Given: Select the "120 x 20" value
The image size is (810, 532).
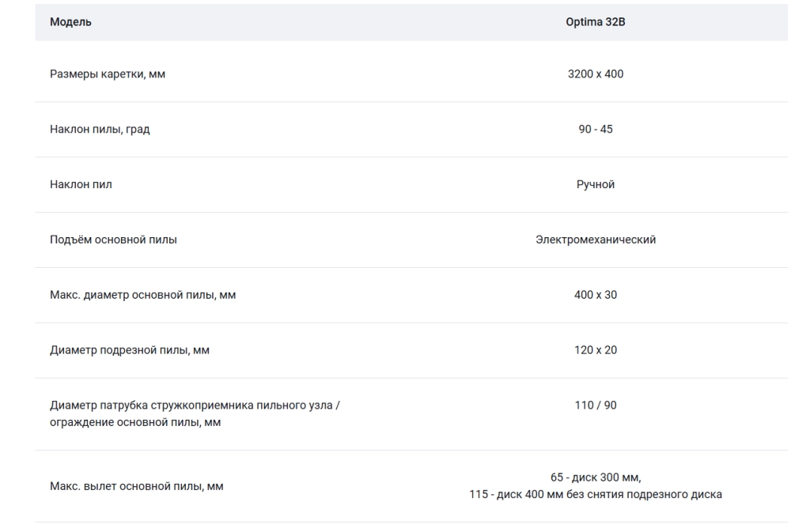Looking at the screenshot, I should point(595,350).
